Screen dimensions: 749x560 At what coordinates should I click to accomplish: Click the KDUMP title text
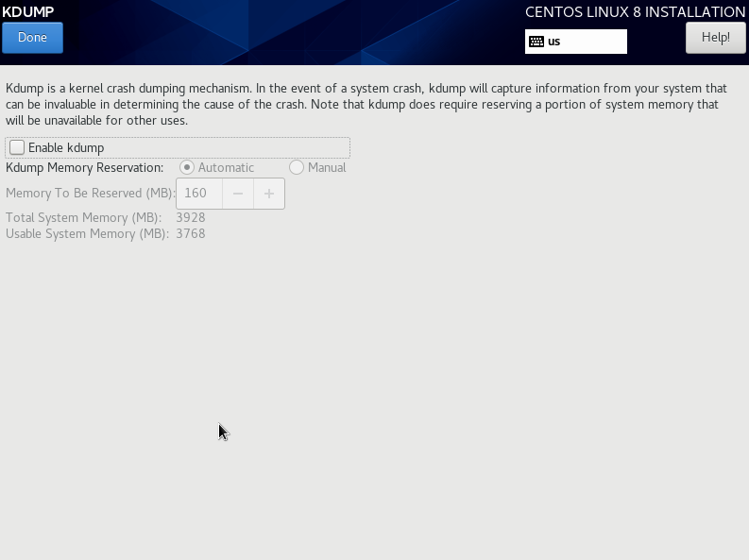click(28, 12)
